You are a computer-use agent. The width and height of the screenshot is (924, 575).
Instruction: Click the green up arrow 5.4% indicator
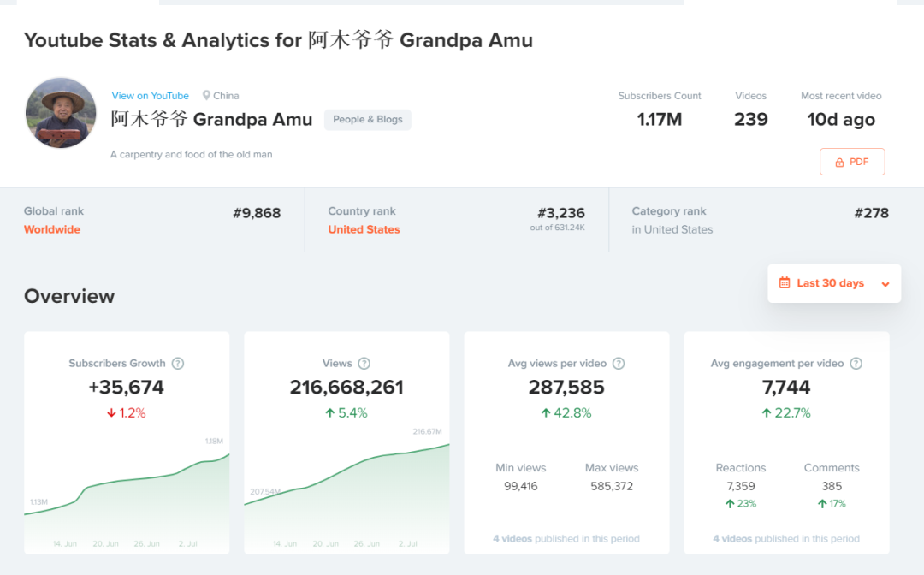pyautogui.click(x=346, y=413)
